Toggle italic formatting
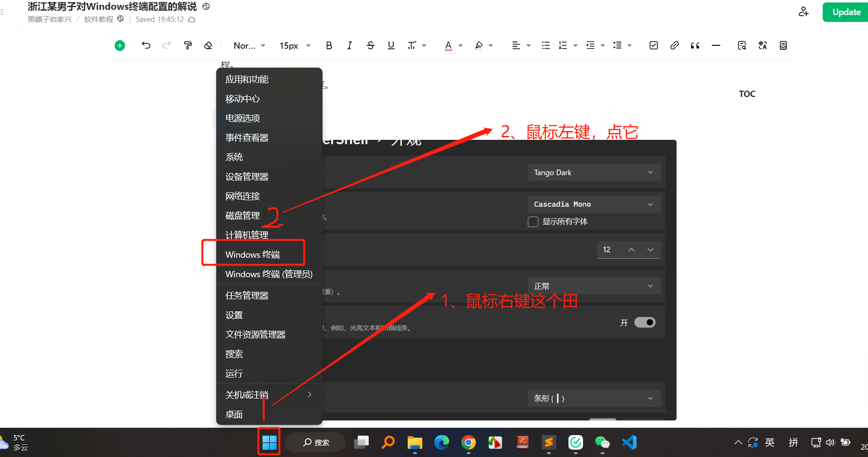868x457 pixels. pos(349,45)
